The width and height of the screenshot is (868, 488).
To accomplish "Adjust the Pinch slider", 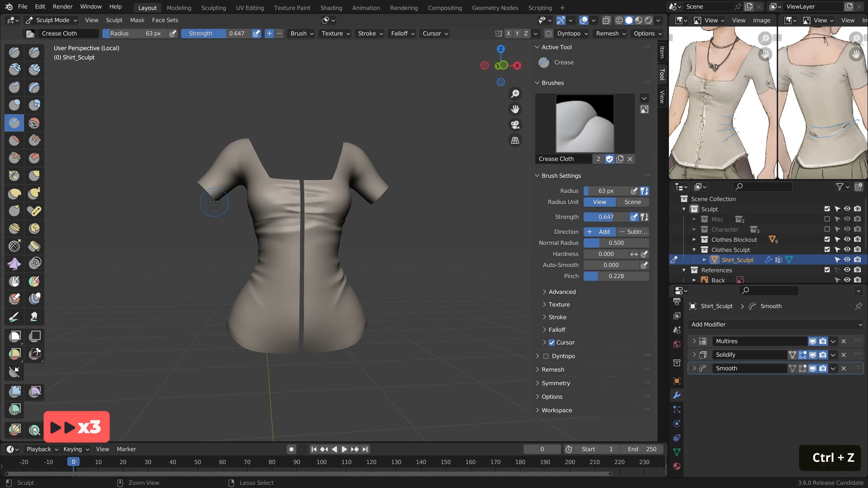I will tap(616, 276).
